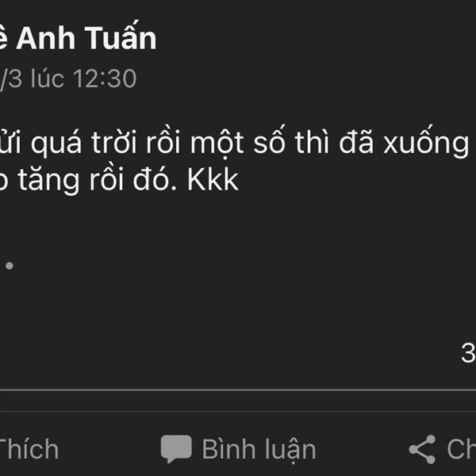Image resolution: width=476 pixels, height=476 pixels.
Task: Click the word Kkk in the post
Action: 213,180
